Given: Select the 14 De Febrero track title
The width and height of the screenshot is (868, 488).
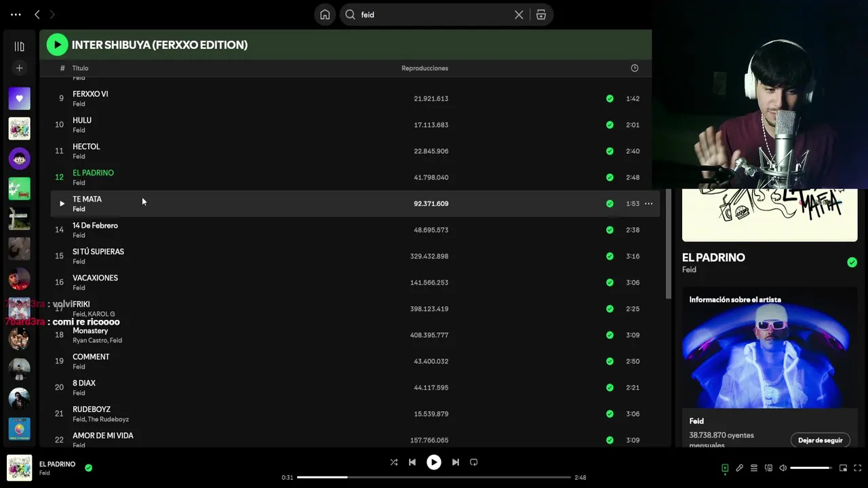Looking at the screenshot, I should point(95,225).
